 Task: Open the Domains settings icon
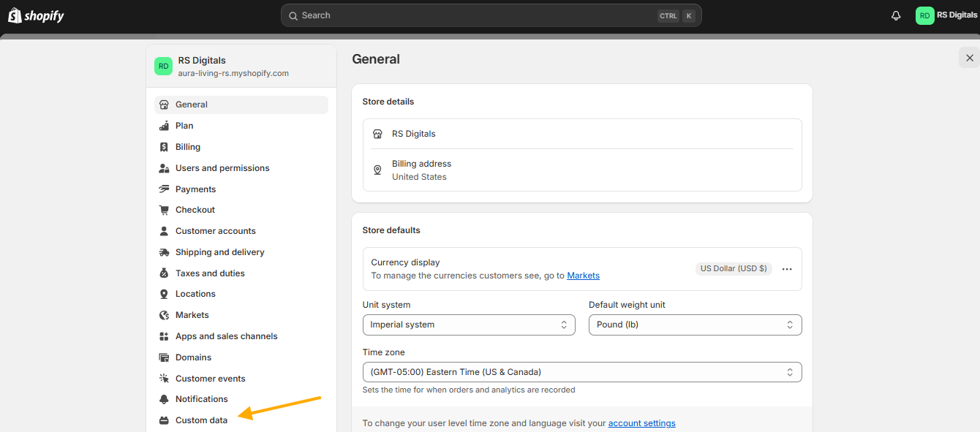click(x=164, y=357)
